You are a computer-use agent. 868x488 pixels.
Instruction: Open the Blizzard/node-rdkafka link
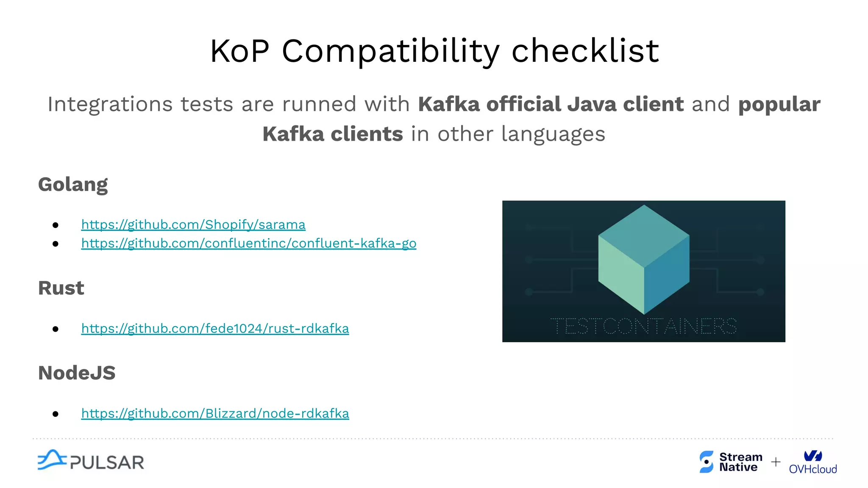(x=215, y=413)
